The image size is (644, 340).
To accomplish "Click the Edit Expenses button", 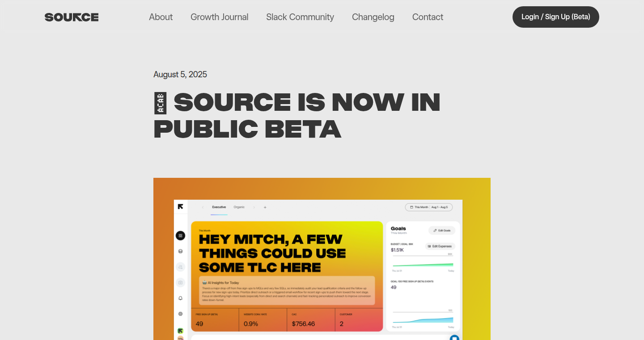I will pos(440,246).
